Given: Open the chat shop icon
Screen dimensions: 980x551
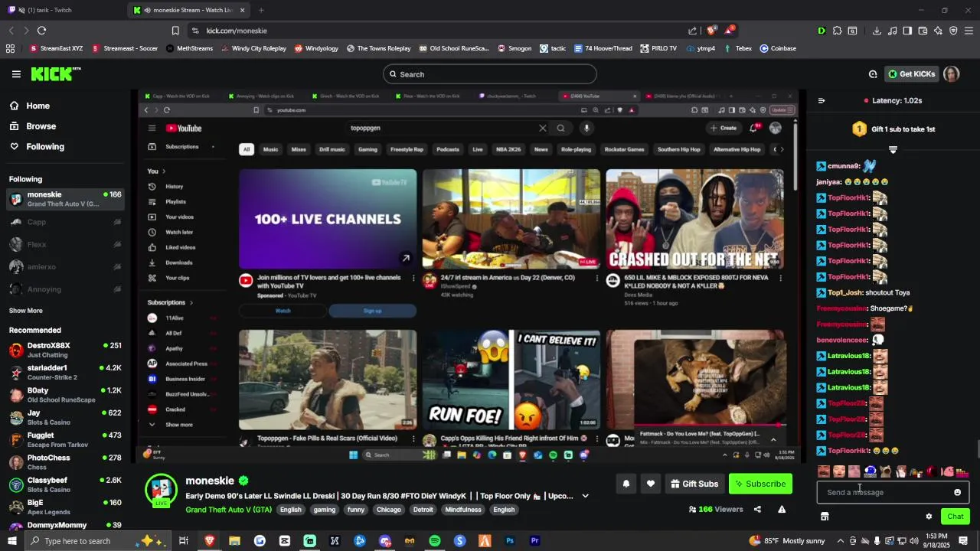Looking at the screenshot, I should [825, 517].
